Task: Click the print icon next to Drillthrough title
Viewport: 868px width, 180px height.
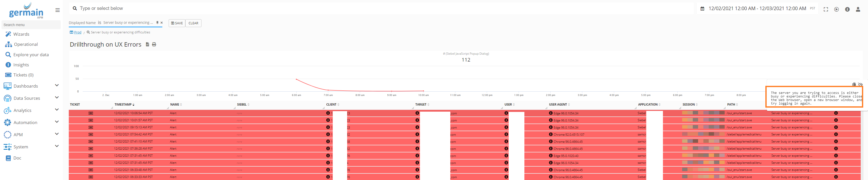Action: [x=154, y=45]
